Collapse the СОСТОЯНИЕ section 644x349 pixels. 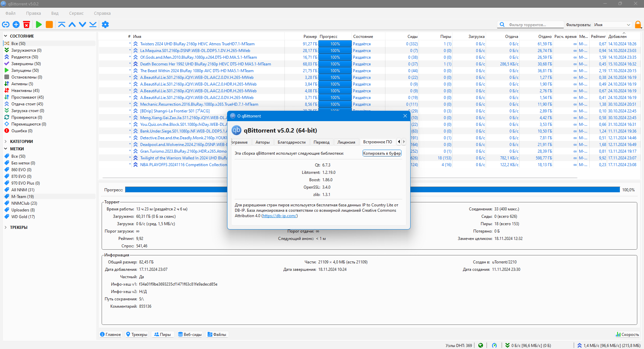pyautogui.click(x=5, y=36)
